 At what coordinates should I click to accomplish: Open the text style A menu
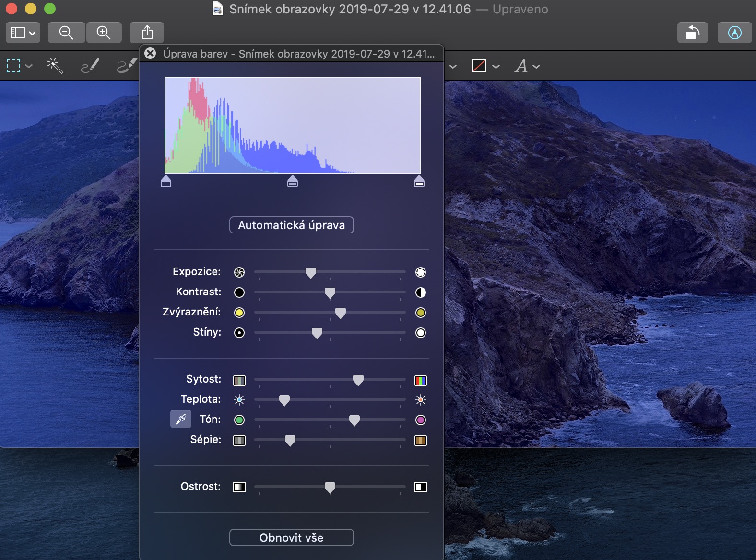pos(527,66)
